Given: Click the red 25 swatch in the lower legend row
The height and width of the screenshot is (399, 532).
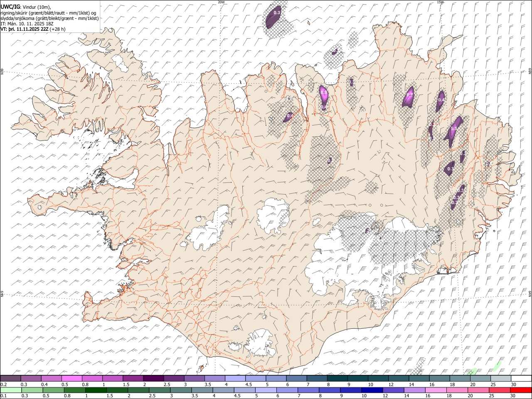Looking at the screenshot, I should [499, 390].
